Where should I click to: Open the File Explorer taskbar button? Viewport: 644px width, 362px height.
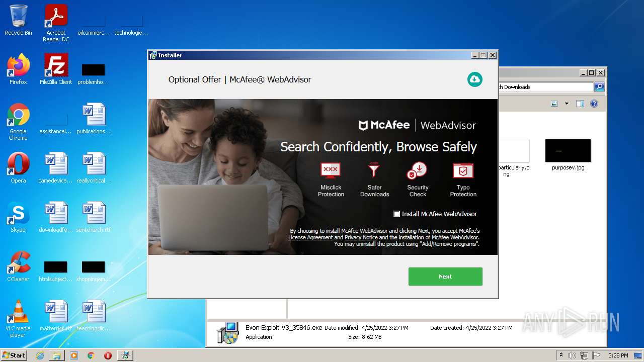pyautogui.click(x=57, y=355)
